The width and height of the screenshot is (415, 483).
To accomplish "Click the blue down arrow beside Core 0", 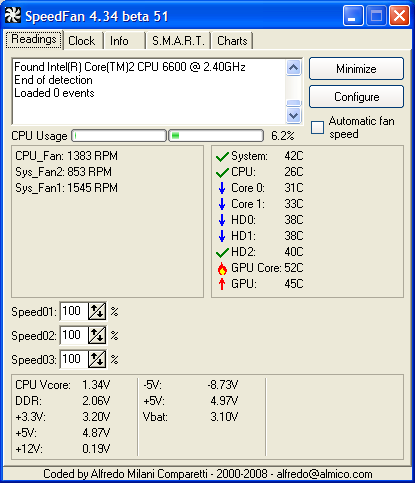I will [222, 188].
